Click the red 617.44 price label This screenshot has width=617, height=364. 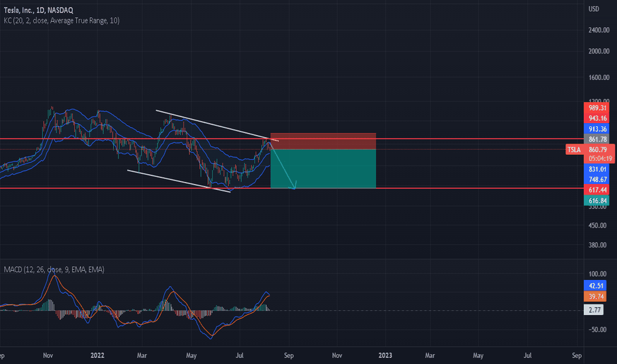click(596, 190)
